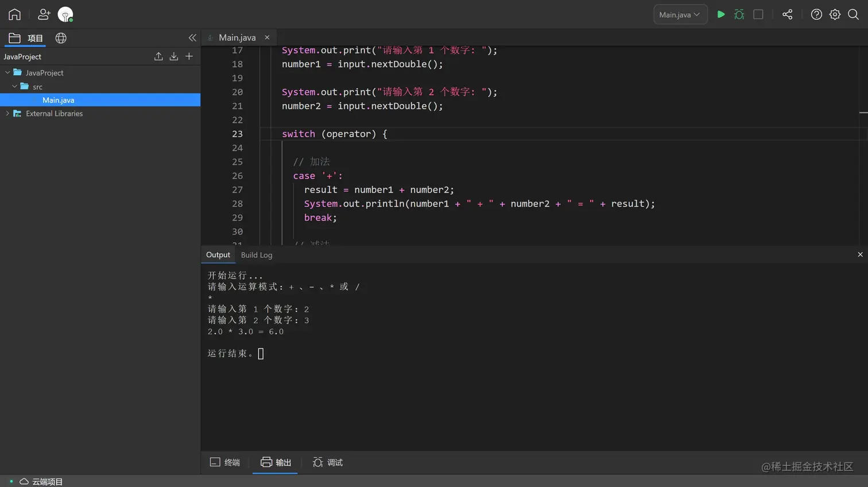This screenshot has width=868, height=487.
Task: Click the // 加法 comment line
Action: [312, 162]
